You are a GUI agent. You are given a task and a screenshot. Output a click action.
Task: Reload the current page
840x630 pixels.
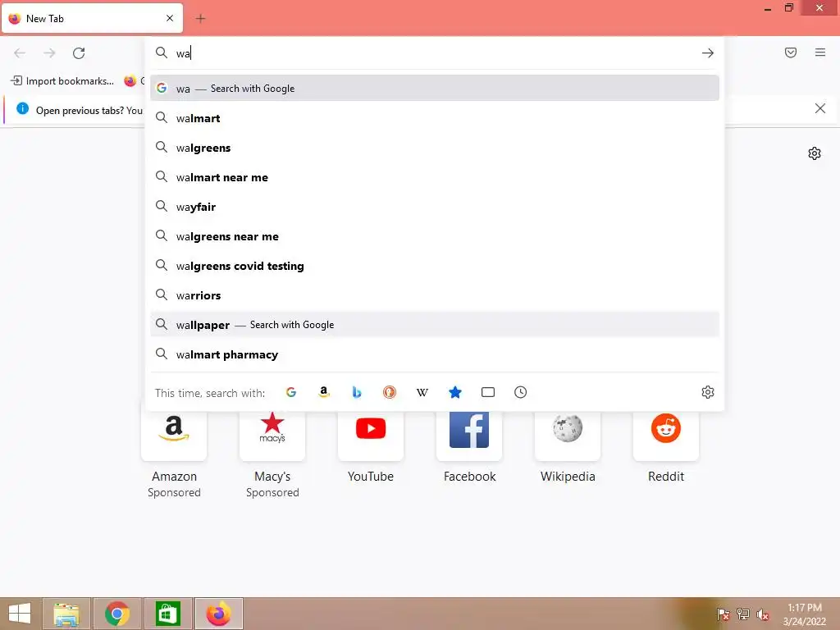[x=79, y=53]
